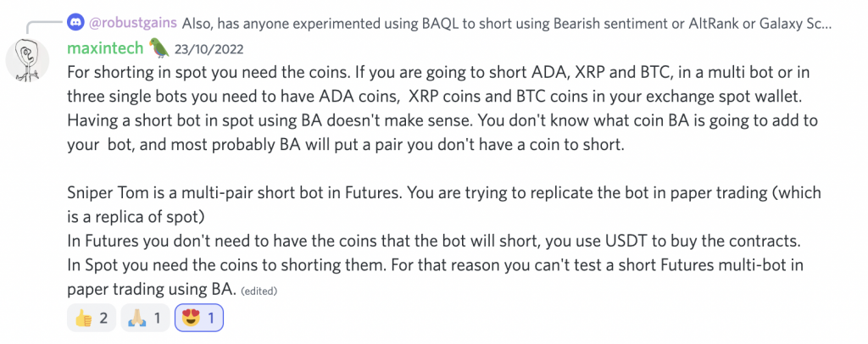The height and width of the screenshot is (344, 868).
Task: Click the Discord logo icon in reply preview
Action: point(75,23)
